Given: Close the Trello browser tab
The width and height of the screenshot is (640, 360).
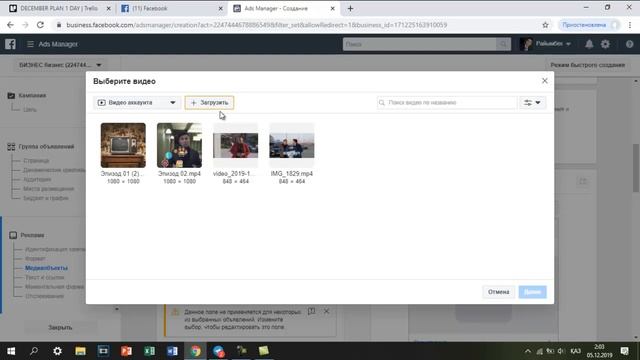Looking at the screenshot, I should tap(108, 8).
